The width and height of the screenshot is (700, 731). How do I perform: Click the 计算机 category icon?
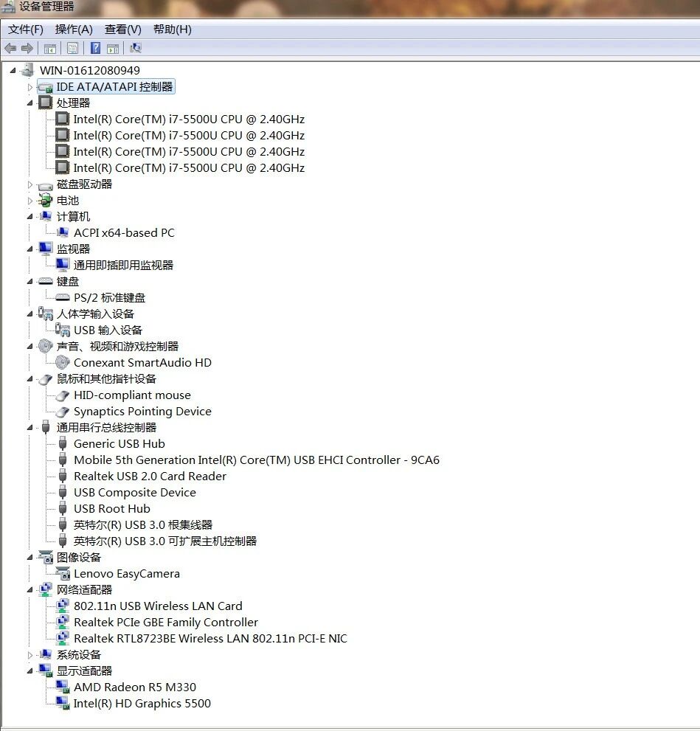click(x=45, y=216)
